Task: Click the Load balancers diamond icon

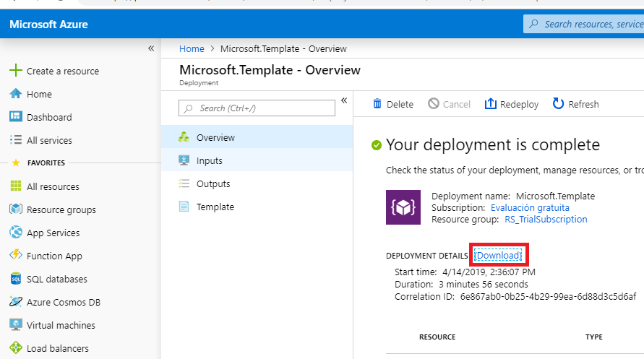Action: click(x=16, y=348)
